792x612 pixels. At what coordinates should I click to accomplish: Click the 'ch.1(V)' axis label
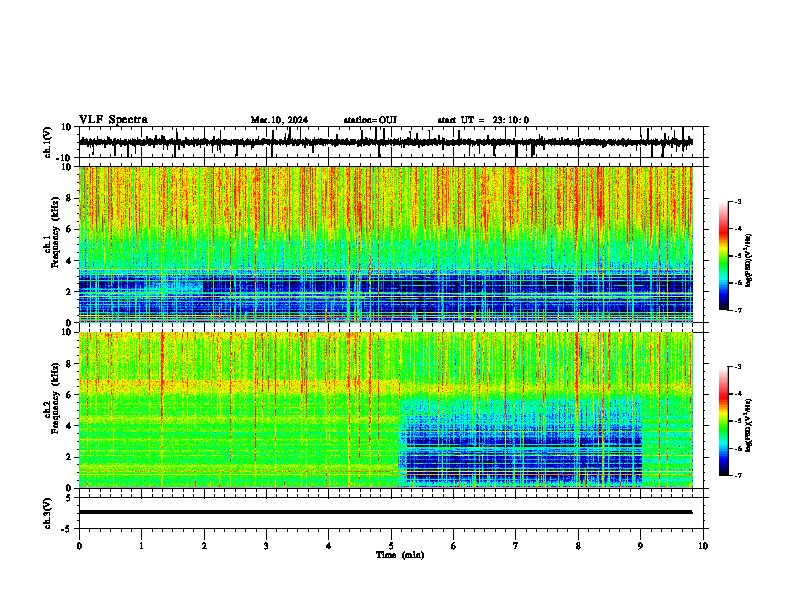pyautogui.click(x=48, y=142)
